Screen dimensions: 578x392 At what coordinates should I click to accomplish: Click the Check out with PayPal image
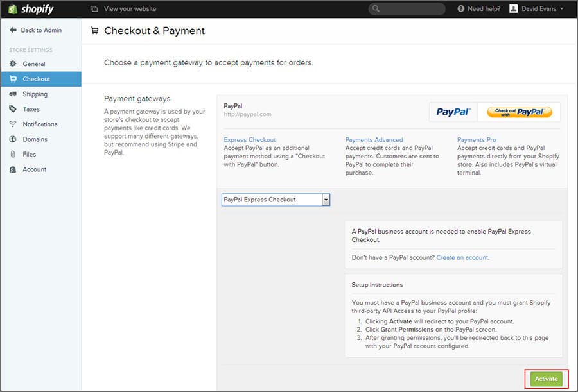pos(519,112)
